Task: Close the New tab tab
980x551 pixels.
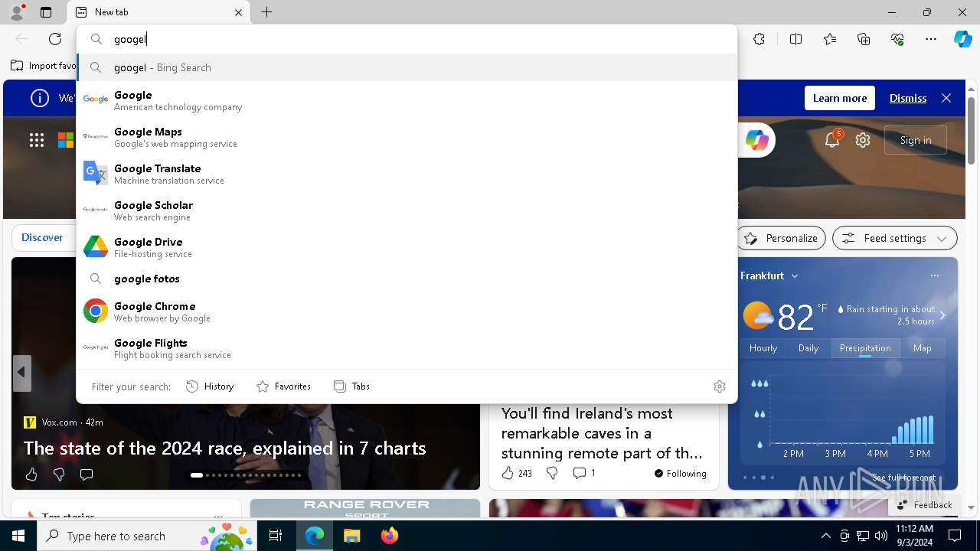Action: (x=238, y=12)
